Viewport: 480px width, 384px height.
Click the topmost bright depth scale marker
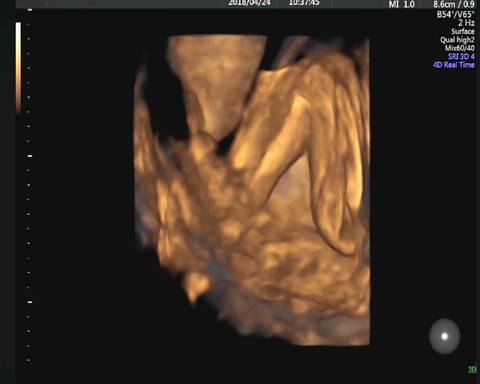30,10
